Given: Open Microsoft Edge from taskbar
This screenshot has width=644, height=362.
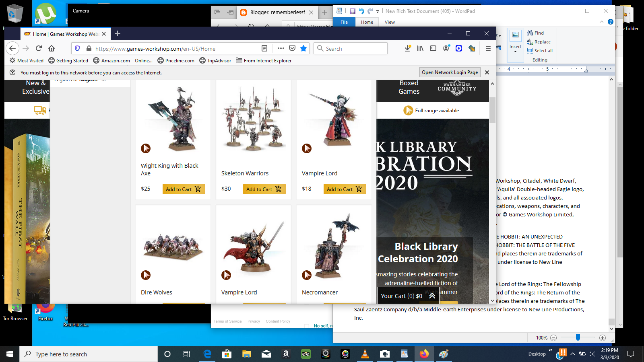Looking at the screenshot, I should [207, 354].
